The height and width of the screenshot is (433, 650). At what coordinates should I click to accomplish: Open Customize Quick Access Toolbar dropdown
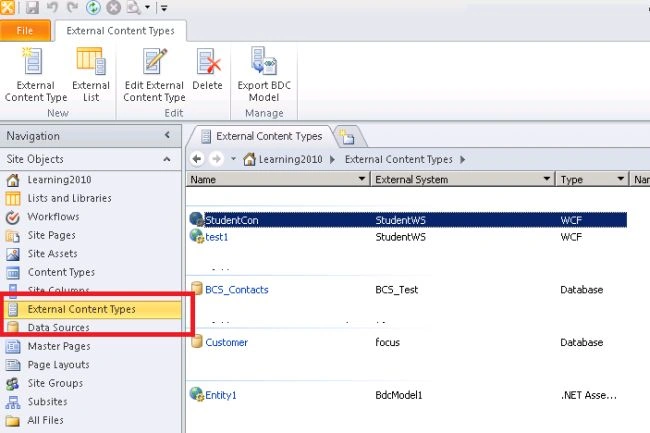pyautogui.click(x=164, y=7)
